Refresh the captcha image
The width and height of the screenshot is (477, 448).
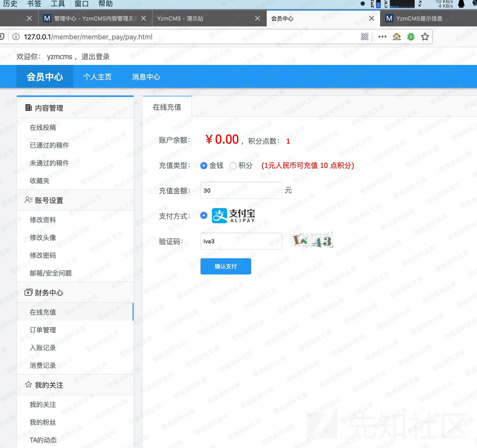pyautogui.click(x=312, y=240)
